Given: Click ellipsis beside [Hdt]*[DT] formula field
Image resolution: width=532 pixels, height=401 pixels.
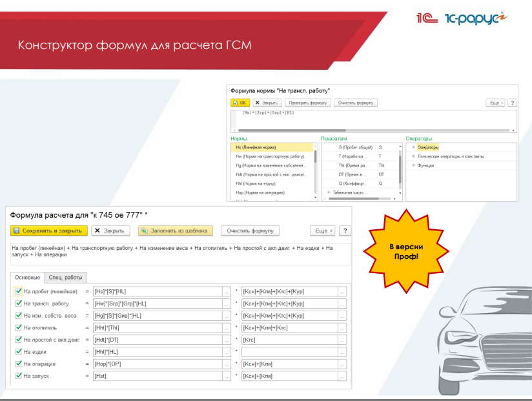Looking at the screenshot, I should coord(226,340).
